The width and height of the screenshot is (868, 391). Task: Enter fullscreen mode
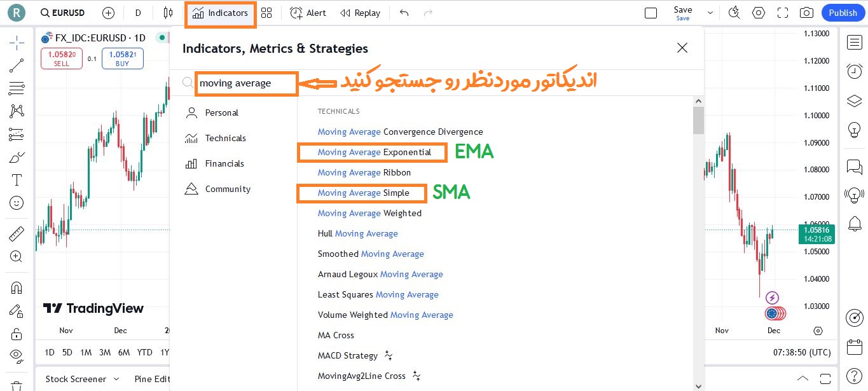click(x=782, y=13)
